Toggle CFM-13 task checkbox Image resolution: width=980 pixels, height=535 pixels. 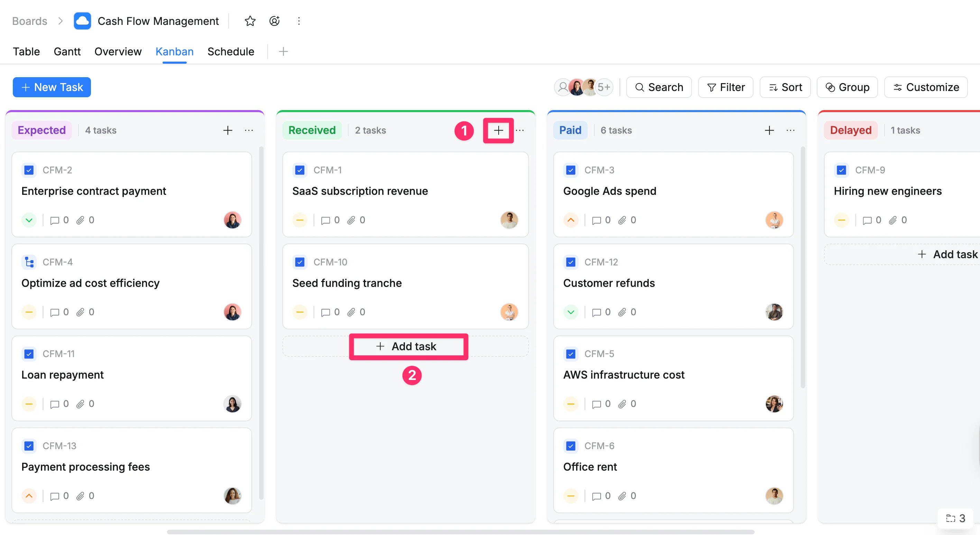[x=29, y=446]
